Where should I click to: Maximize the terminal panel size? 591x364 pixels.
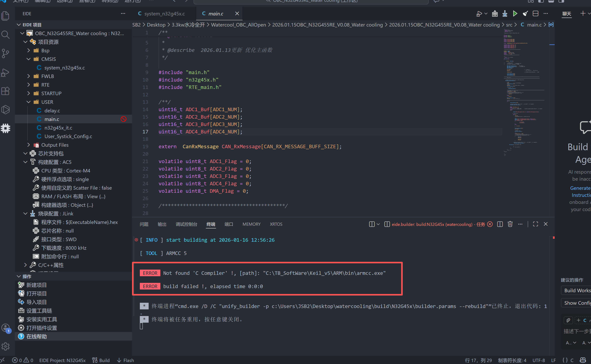536,224
